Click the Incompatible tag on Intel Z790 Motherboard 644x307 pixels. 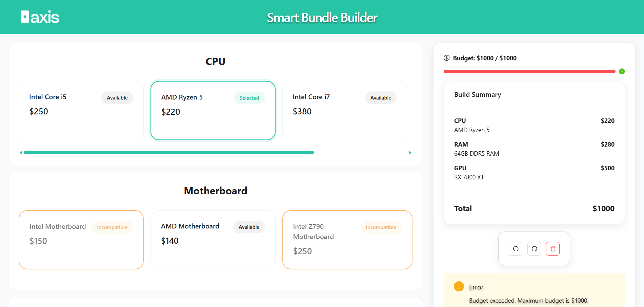tap(381, 227)
